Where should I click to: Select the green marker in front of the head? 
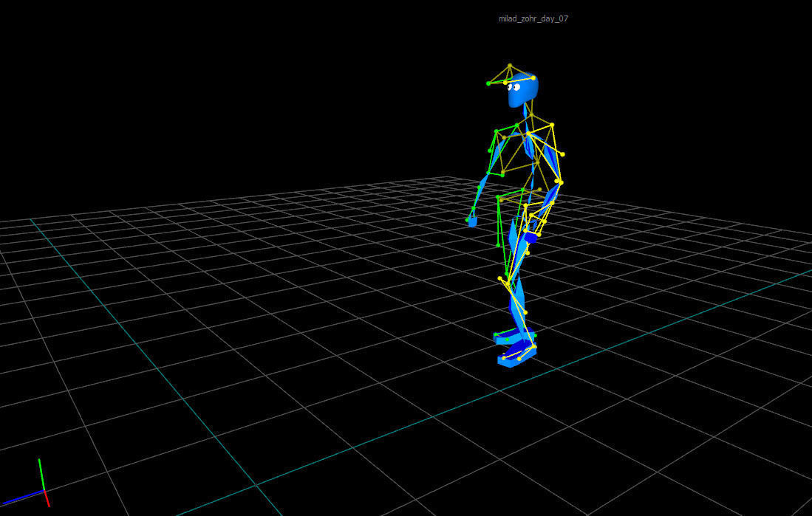click(488, 83)
